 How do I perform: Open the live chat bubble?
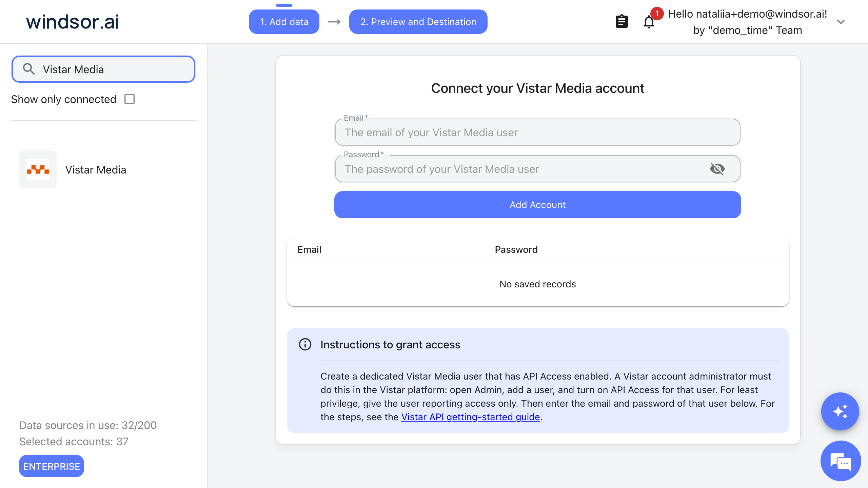point(841,461)
